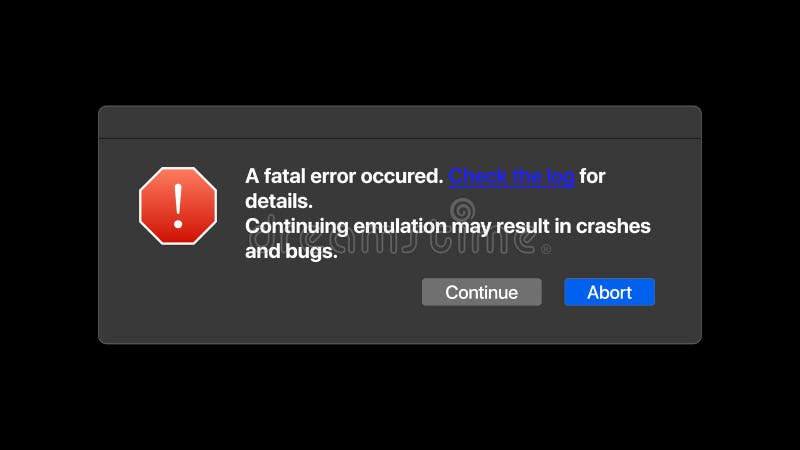800x450 pixels.
Task: Click the separator line below the title bar
Action: point(400,138)
